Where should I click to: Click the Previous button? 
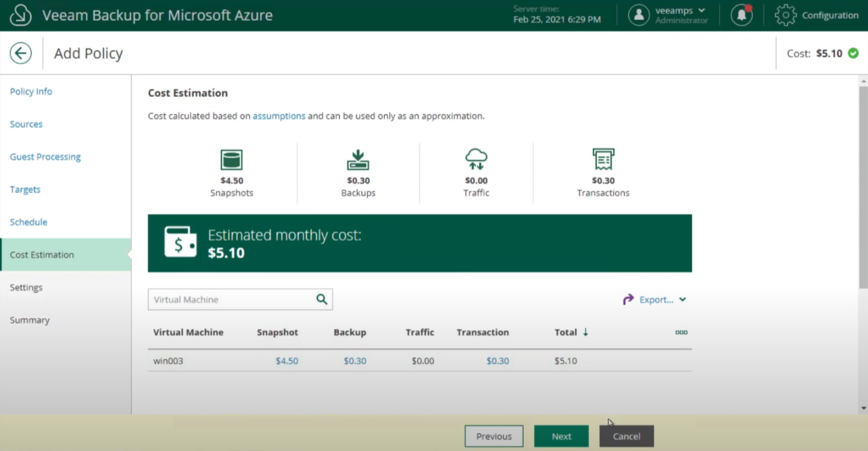pos(494,436)
